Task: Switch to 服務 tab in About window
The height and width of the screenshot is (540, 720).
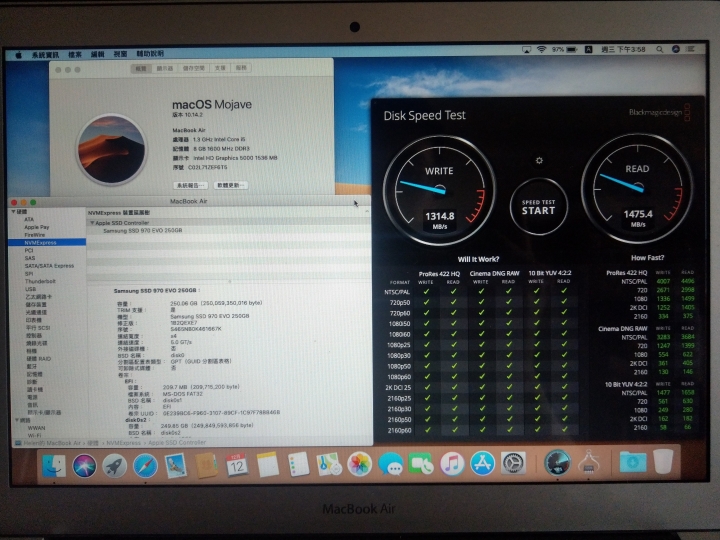Action: click(242, 68)
